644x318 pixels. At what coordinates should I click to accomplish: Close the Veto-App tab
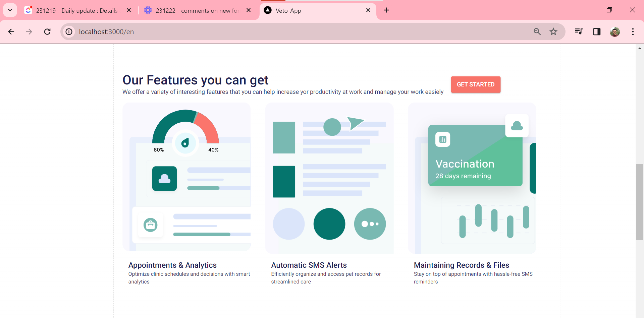tap(368, 10)
